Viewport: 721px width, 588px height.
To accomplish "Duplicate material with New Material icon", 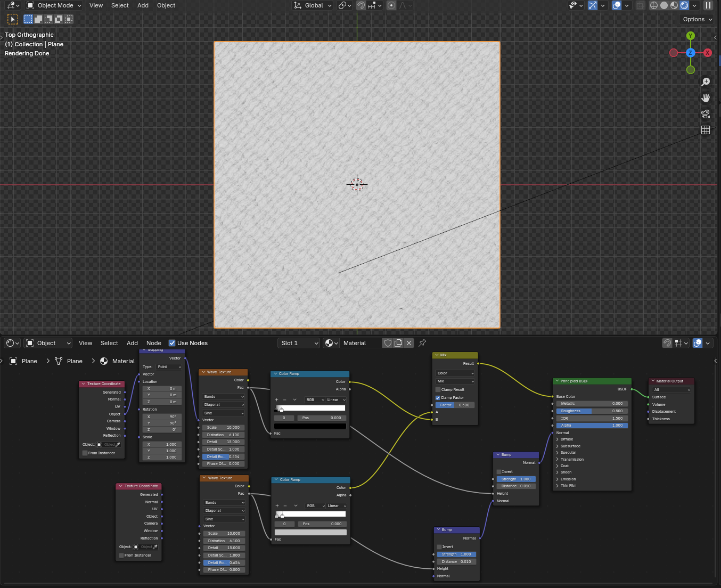I will pos(398,343).
